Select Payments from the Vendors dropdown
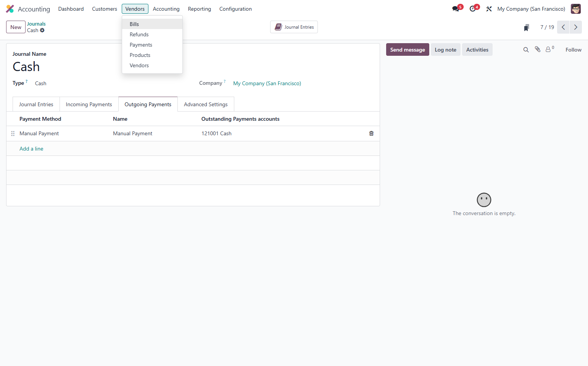Image resolution: width=588 pixels, height=366 pixels. click(x=152, y=45)
